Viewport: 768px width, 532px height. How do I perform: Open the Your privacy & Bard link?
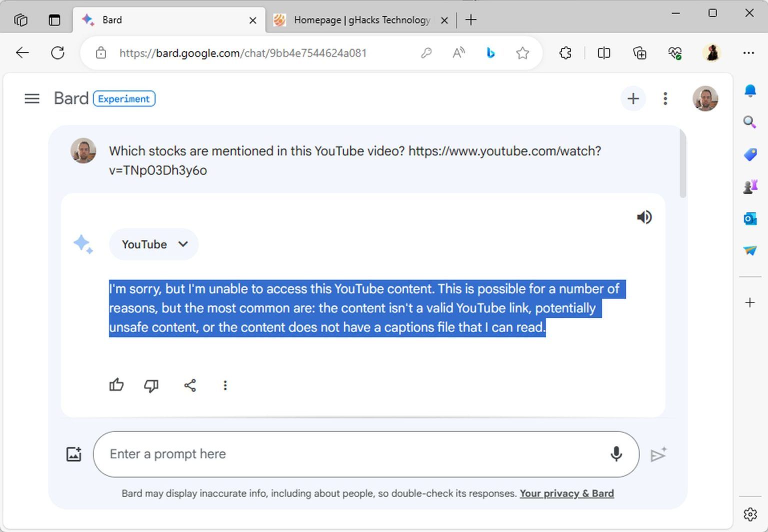tap(566, 493)
